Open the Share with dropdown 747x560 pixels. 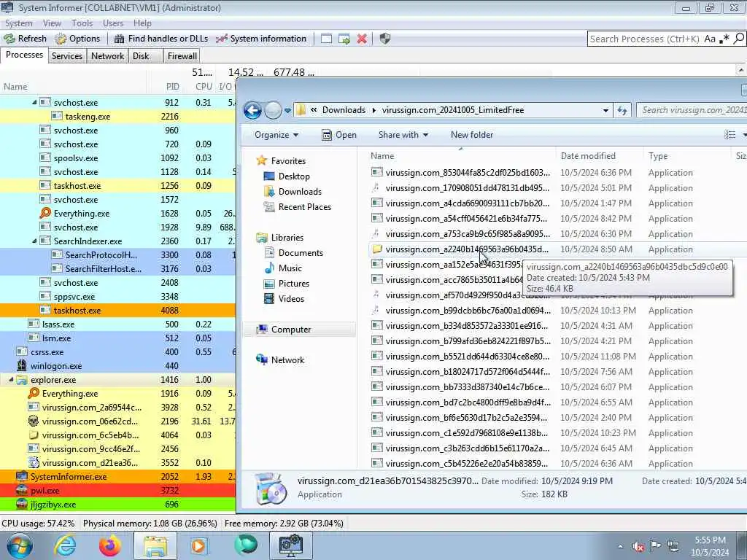pos(403,135)
